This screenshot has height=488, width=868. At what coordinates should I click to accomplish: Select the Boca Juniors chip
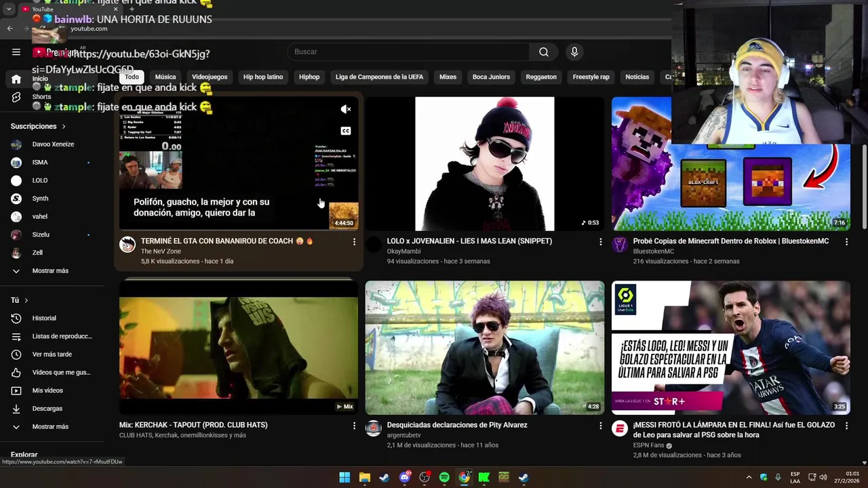coord(491,77)
